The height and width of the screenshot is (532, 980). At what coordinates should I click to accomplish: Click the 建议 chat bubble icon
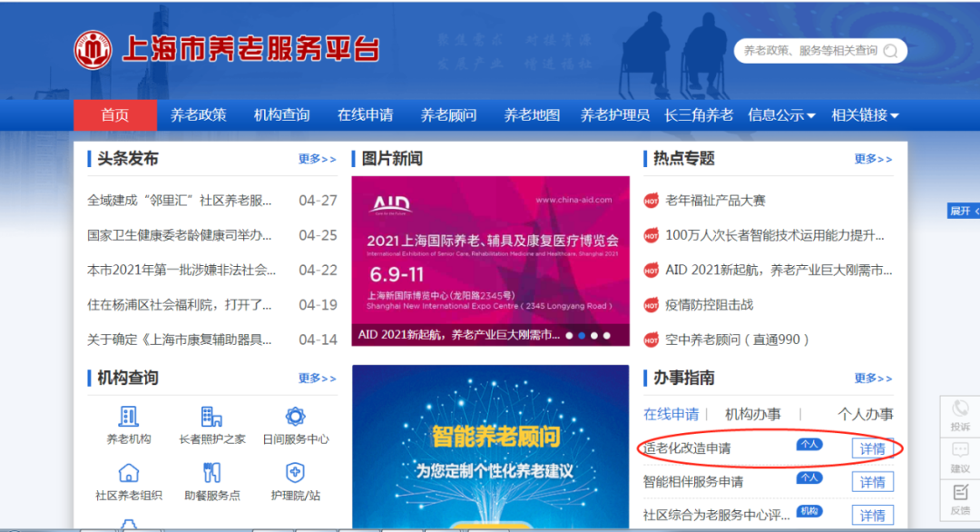(960, 450)
